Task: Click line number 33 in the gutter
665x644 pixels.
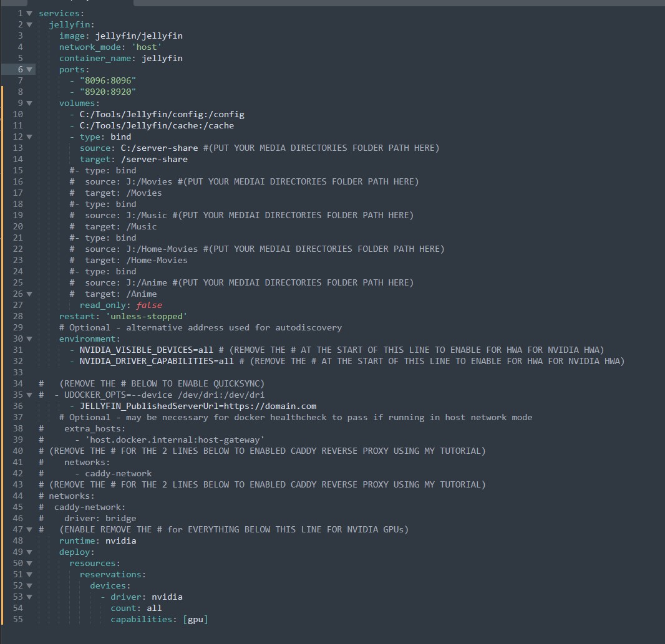Action: tap(17, 372)
